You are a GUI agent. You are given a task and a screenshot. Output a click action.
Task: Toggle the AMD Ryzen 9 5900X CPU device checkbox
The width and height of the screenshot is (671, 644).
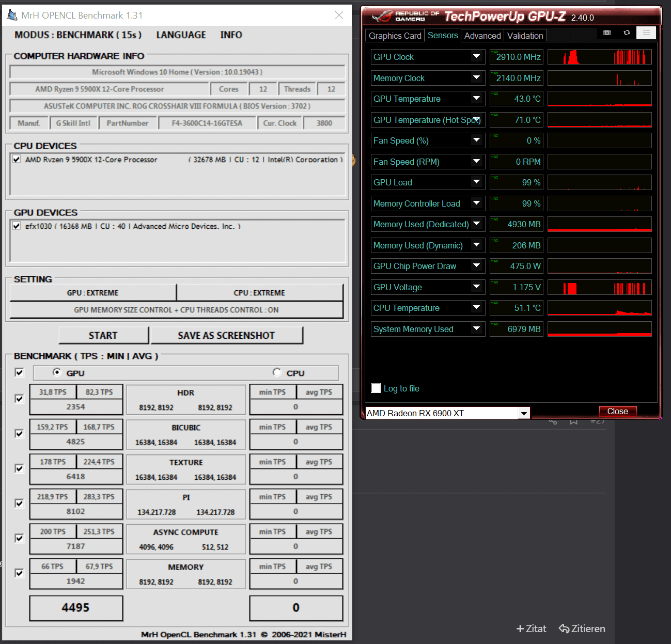(17, 159)
